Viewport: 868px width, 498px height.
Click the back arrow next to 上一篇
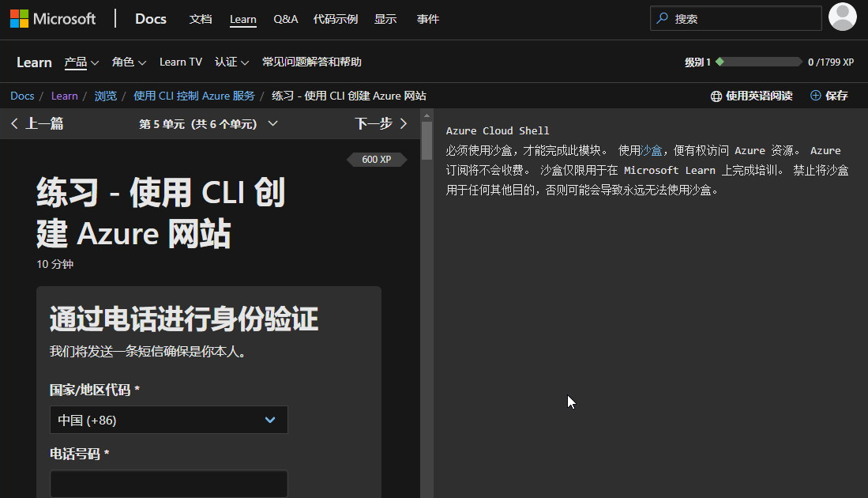[13, 123]
